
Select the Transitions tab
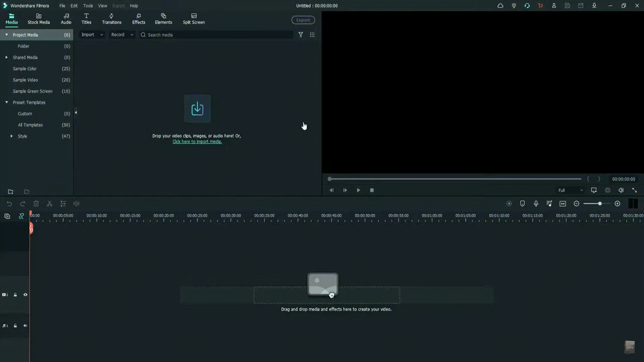(111, 18)
